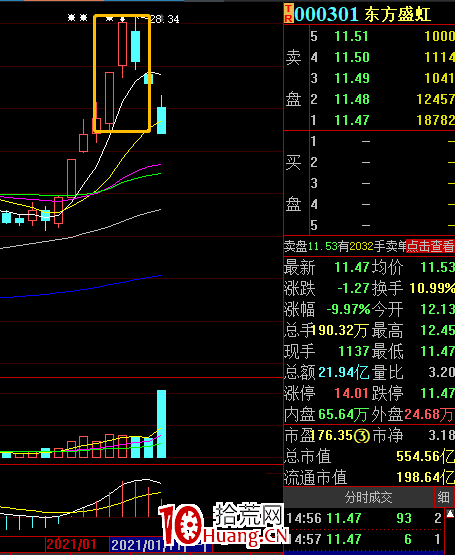The width and height of the screenshot is (455, 555).
Task: Click the 总手 value 190.32万
Action: (x=340, y=331)
